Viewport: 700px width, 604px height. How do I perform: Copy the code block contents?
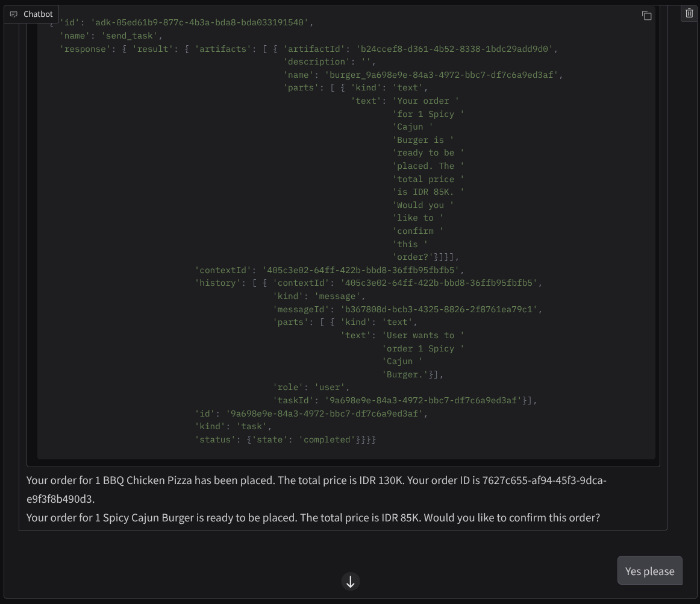pyautogui.click(x=646, y=16)
